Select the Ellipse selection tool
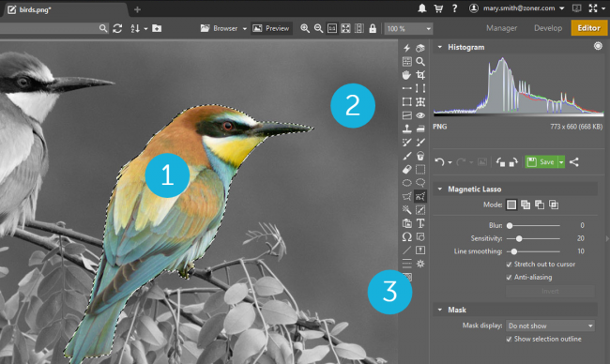The width and height of the screenshot is (610, 364). click(x=406, y=183)
